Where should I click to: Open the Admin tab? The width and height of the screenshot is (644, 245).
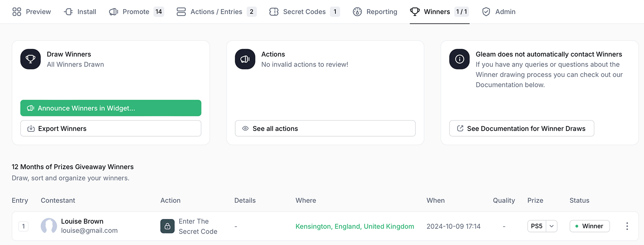[499, 12]
